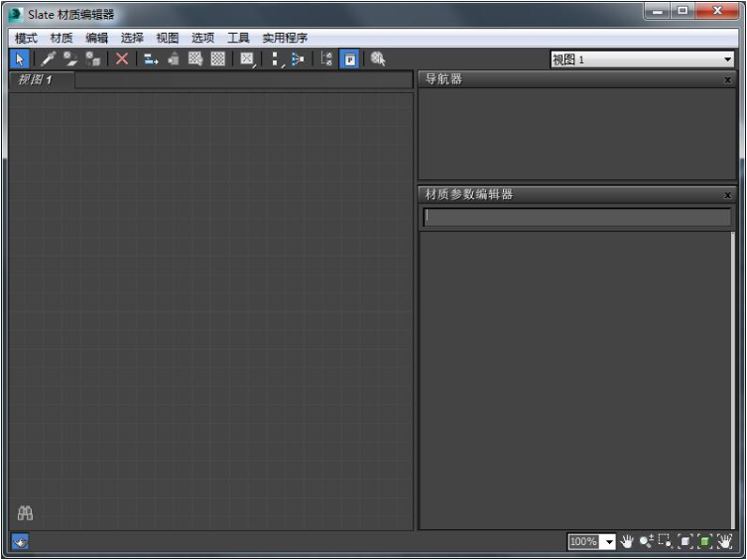Image resolution: width=747 pixels, height=560 pixels.
Task: Click the material name input field
Action: click(x=577, y=217)
